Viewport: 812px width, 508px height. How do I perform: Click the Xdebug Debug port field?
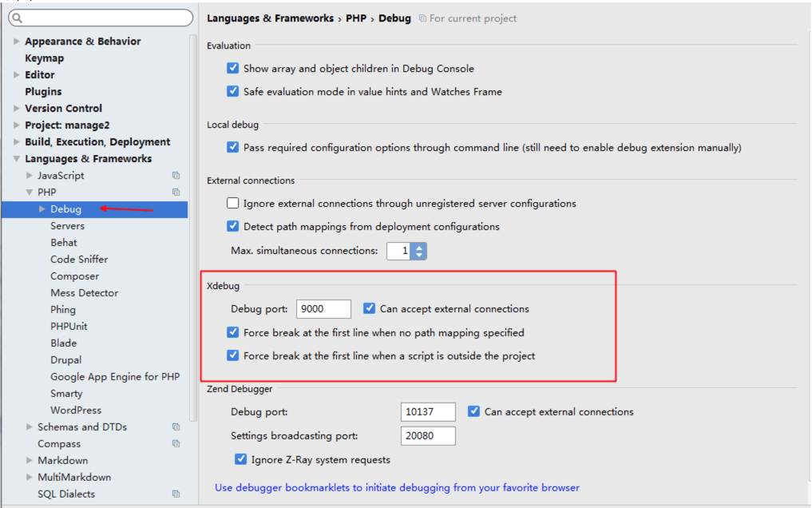323,309
